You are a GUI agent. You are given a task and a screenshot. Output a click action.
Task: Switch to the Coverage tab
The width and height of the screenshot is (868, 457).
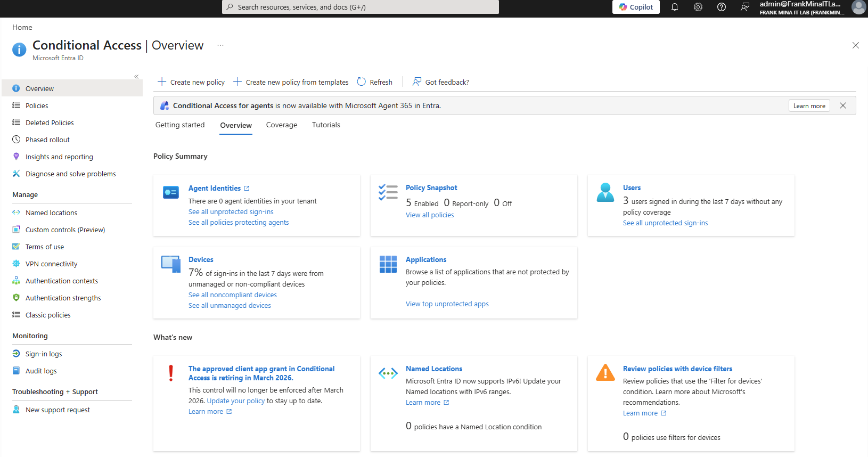282,125
